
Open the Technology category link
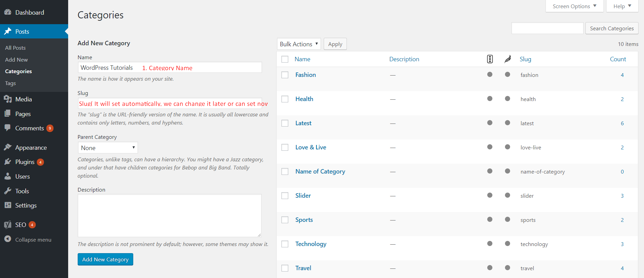[x=311, y=244]
